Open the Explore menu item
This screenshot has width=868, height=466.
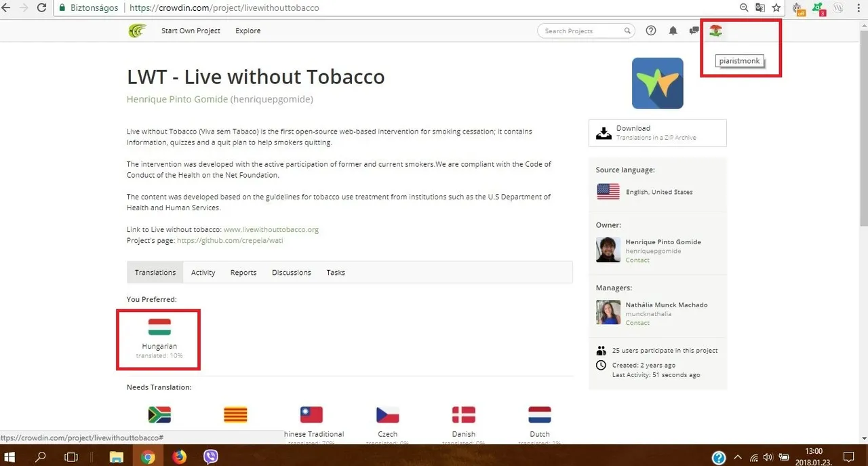[x=248, y=31]
